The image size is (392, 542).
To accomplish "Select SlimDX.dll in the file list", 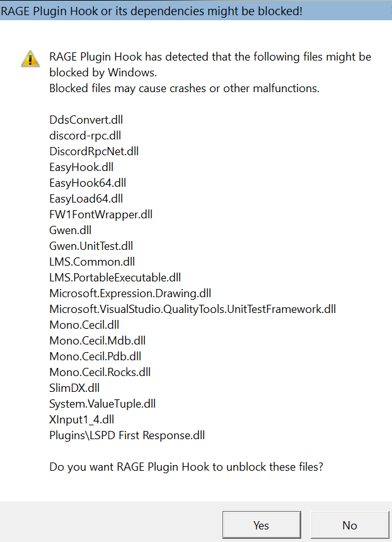I will pos(74,388).
